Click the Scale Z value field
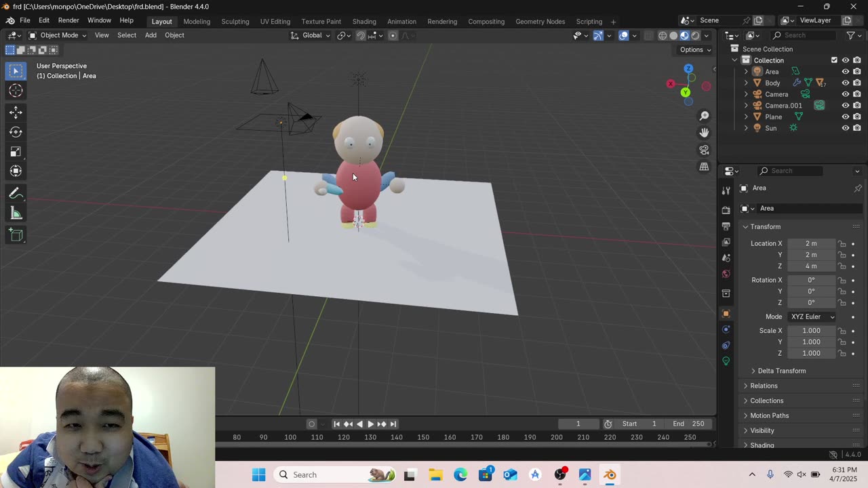868x488 pixels. 811,353
